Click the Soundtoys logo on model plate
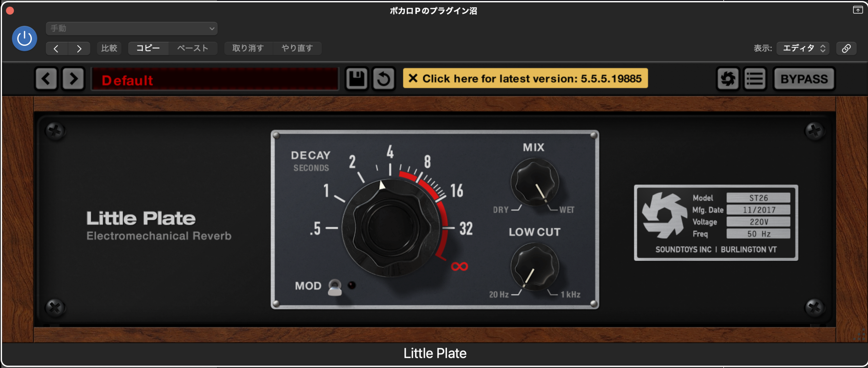 (x=664, y=215)
